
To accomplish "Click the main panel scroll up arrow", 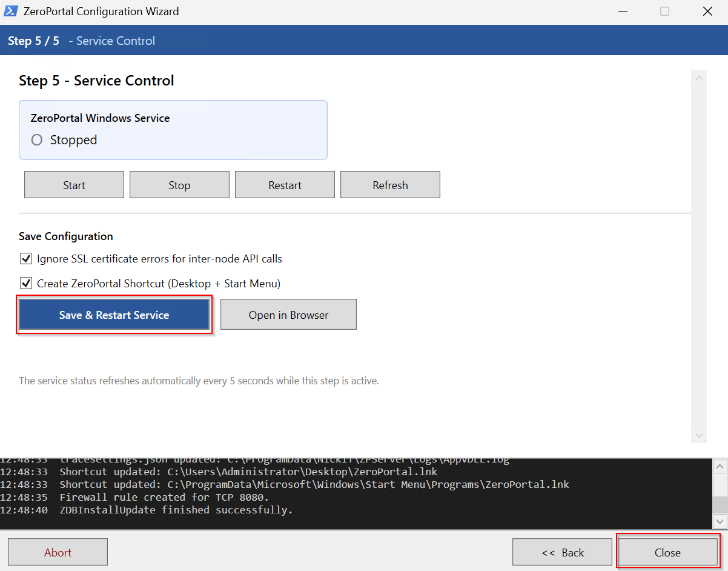I will click(x=699, y=78).
